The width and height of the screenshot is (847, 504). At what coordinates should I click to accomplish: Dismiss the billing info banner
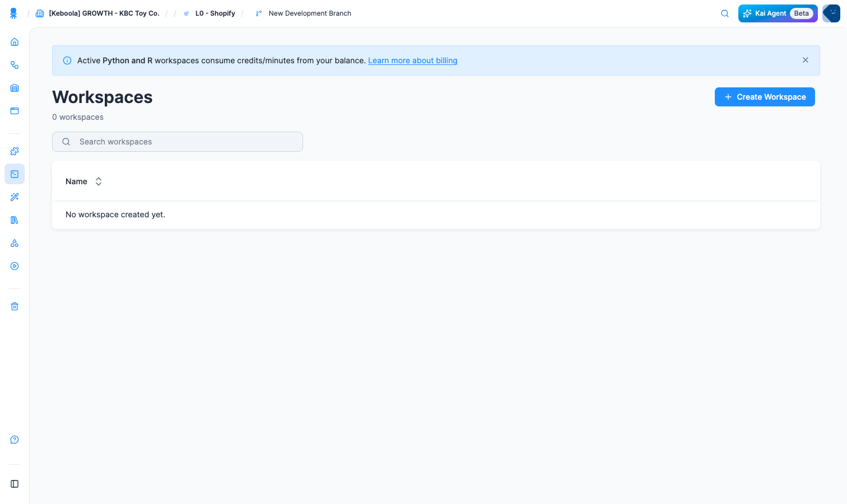pyautogui.click(x=806, y=60)
